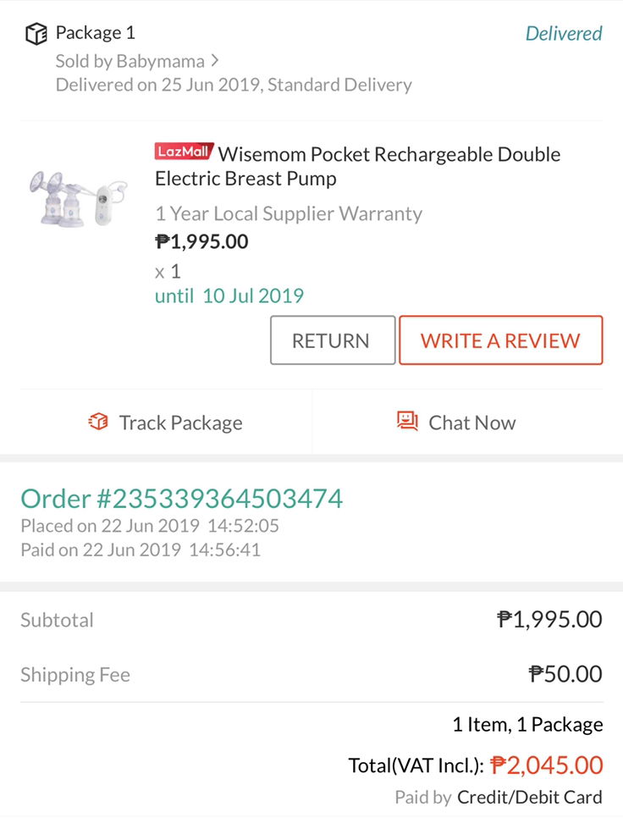Click the Package 1 box icon
This screenshot has height=840, width=623.
(36, 34)
